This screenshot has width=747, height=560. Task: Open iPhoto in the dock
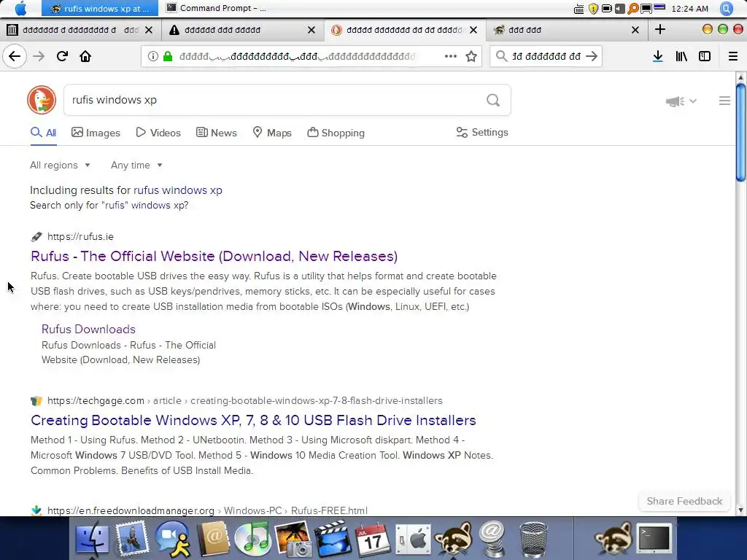[293, 539]
